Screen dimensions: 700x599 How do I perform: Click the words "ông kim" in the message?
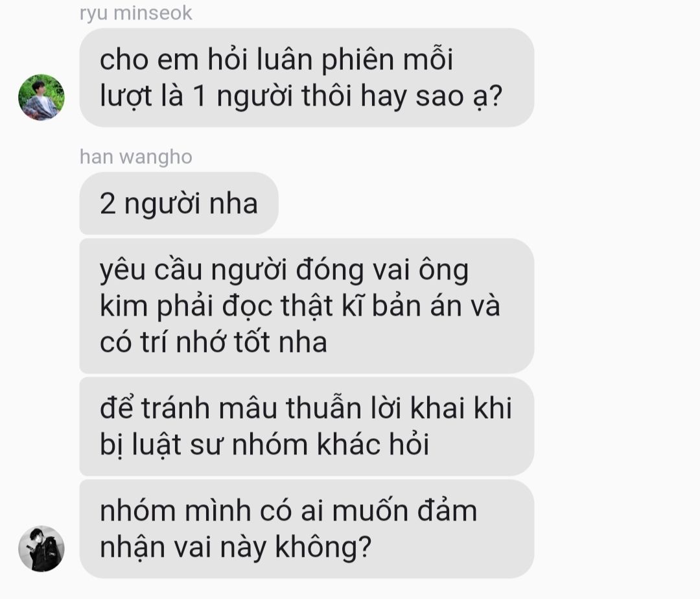click(283, 288)
